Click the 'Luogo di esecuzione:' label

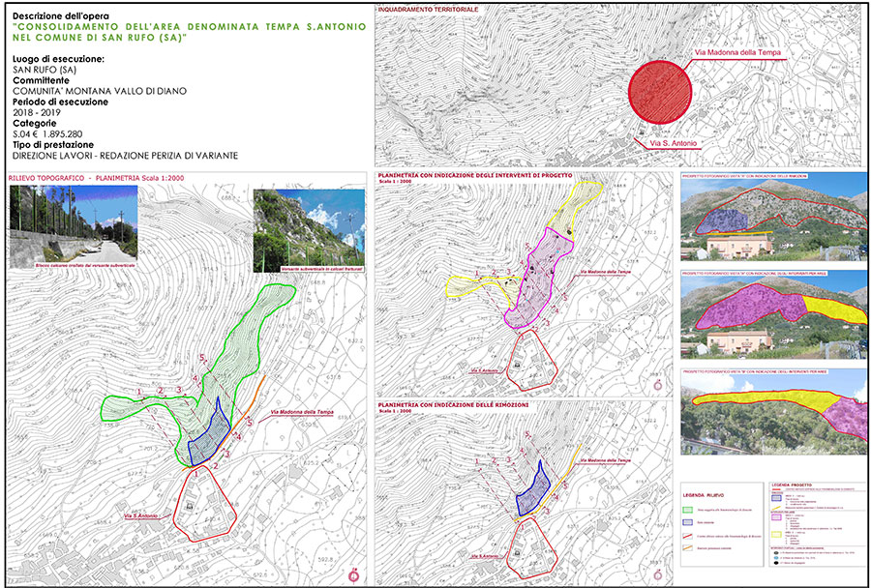[x=58, y=59]
